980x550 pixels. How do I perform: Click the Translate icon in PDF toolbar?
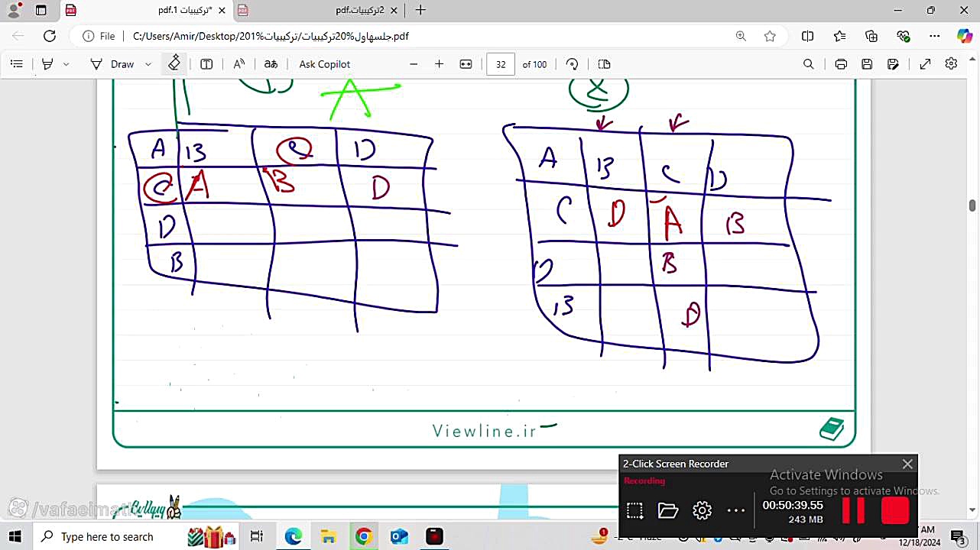pyautogui.click(x=271, y=64)
